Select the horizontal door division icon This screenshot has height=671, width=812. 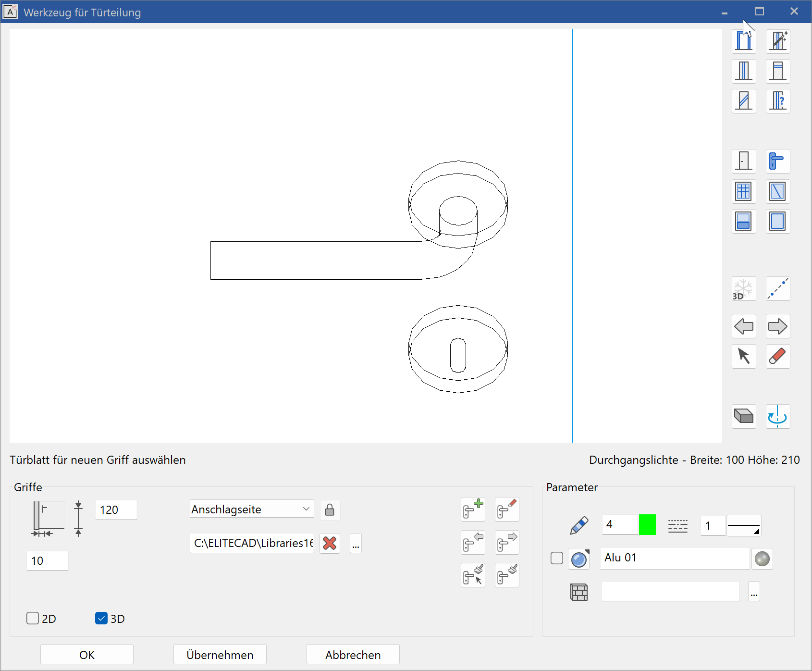click(x=778, y=71)
